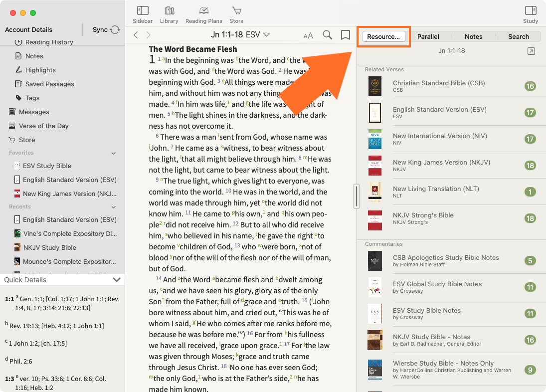
Task: Pop out the Jn 1:1-18 resource pane
Action: (531, 51)
